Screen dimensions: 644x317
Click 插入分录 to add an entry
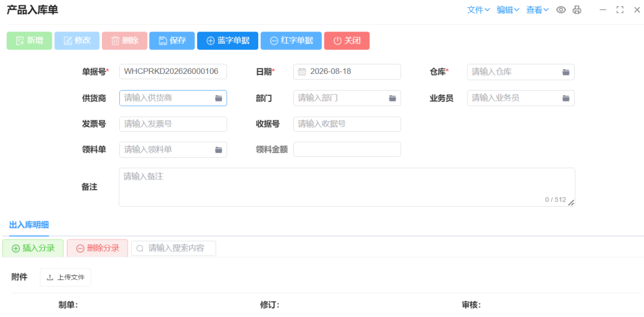click(x=33, y=248)
